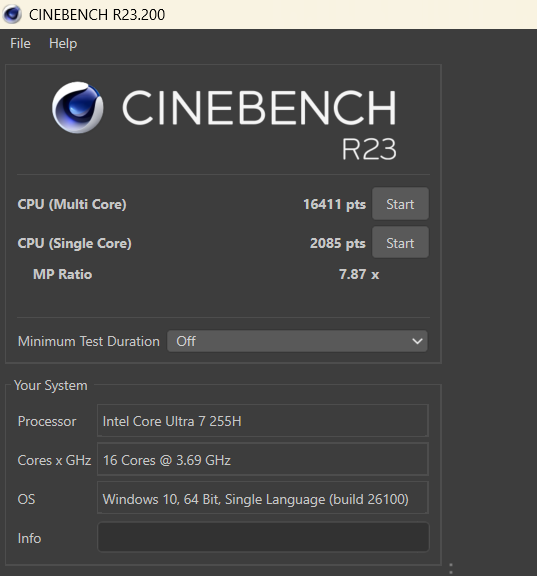Click the vertical dots panel handle
The width and height of the screenshot is (537, 576).
451,569
